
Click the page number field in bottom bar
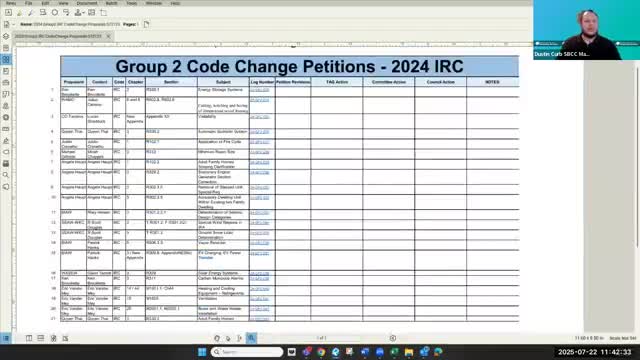pyautogui.click(x=322, y=338)
